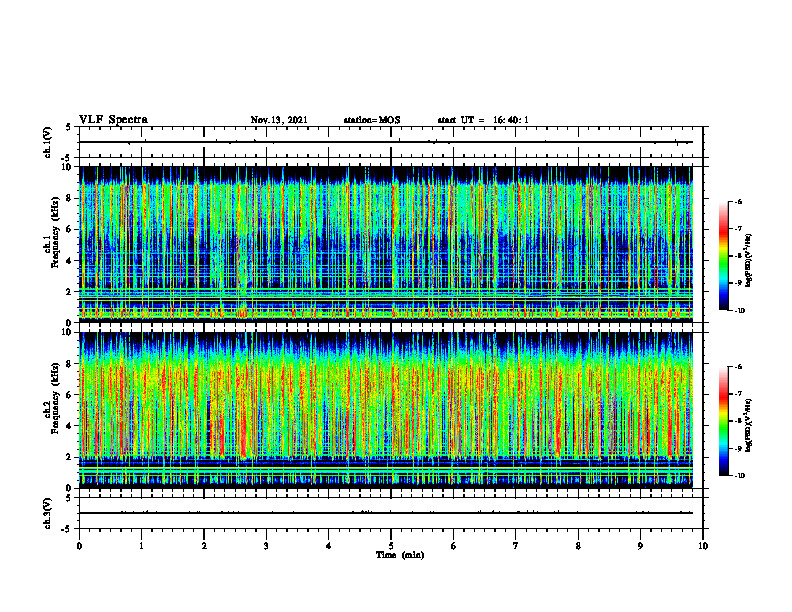Screen dimensions: 792x612
Task: Click time tick label "10" on x-axis
Action: pos(703,546)
